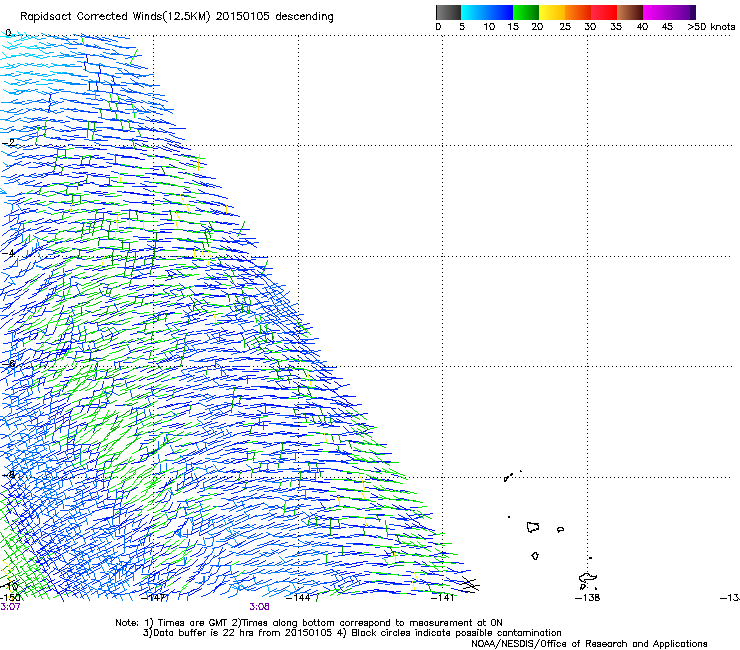The height and width of the screenshot is (650, 740).
Task: Click the legend label '25'
Action: click(565, 27)
